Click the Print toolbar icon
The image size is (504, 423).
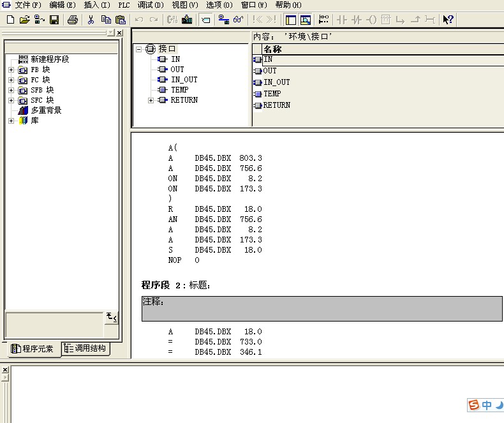tap(73, 20)
